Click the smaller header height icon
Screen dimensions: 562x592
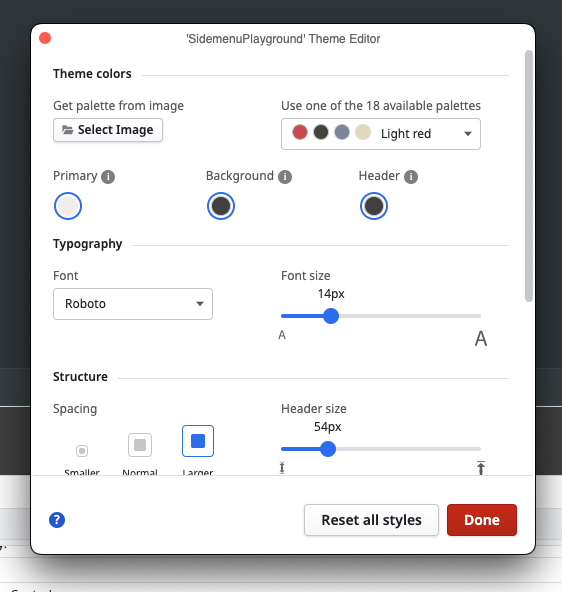tap(282, 467)
